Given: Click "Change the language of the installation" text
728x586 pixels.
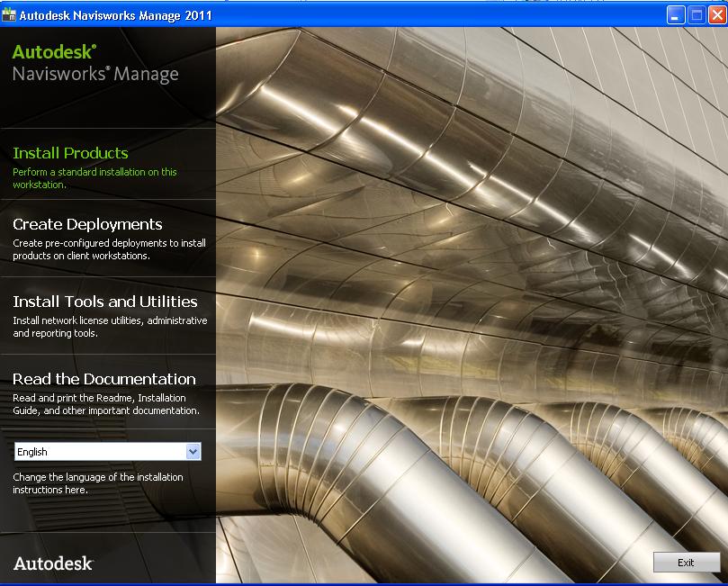Looking at the screenshot, I should point(97,483).
